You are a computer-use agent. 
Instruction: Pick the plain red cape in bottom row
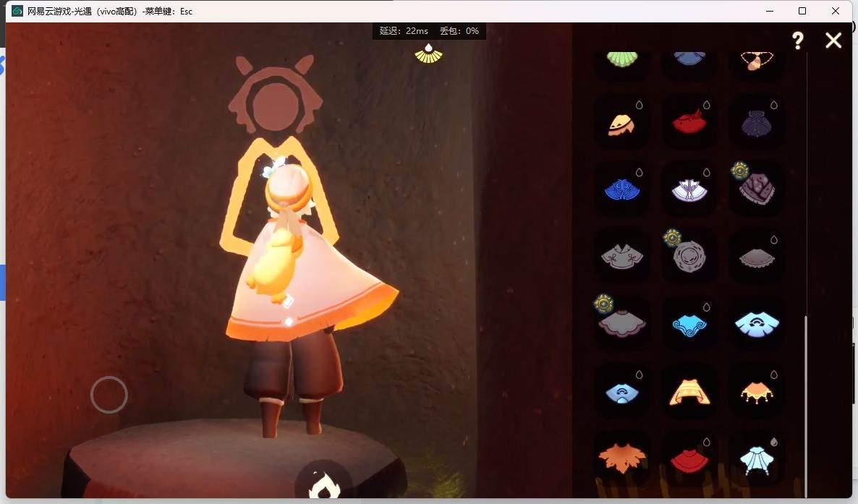pyautogui.click(x=689, y=461)
